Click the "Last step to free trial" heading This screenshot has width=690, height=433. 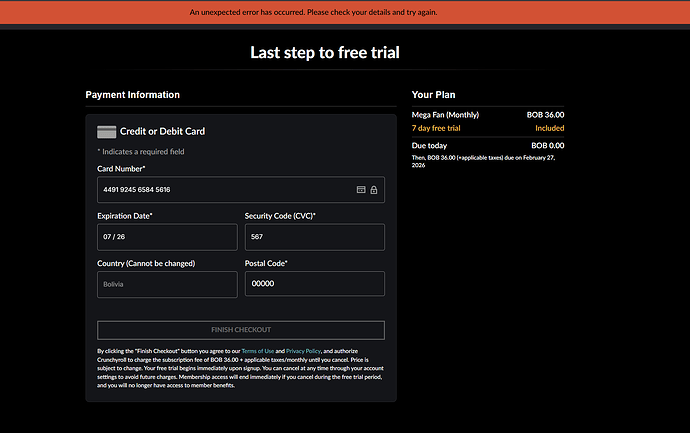(x=344, y=53)
